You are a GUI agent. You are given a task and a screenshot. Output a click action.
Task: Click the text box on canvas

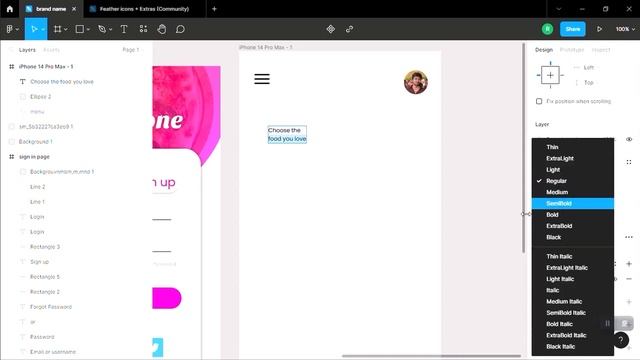tap(287, 134)
